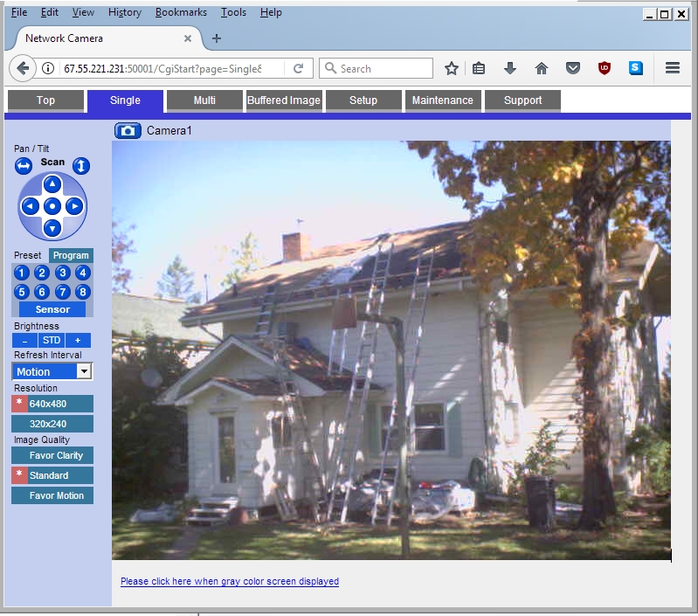This screenshot has height=616, width=698.
Task: Click the vertical tilt scan icon
Action: coord(80,166)
